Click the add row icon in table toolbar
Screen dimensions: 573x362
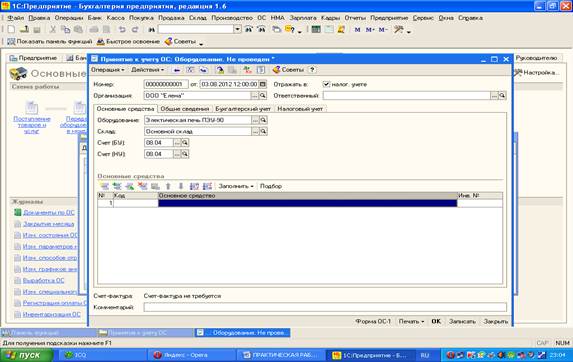(x=105, y=186)
